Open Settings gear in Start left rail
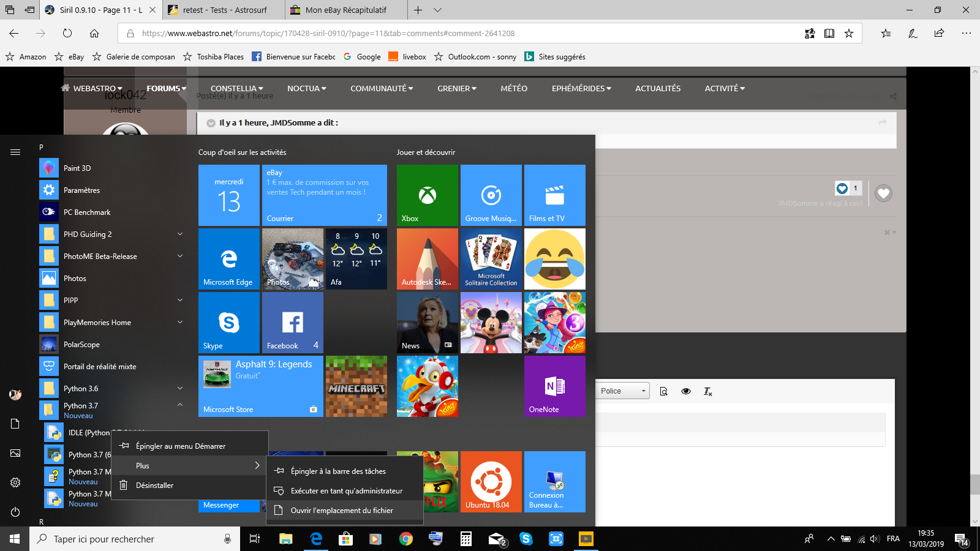The width and height of the screenshot is (980, 551). [x=15, y=482]
